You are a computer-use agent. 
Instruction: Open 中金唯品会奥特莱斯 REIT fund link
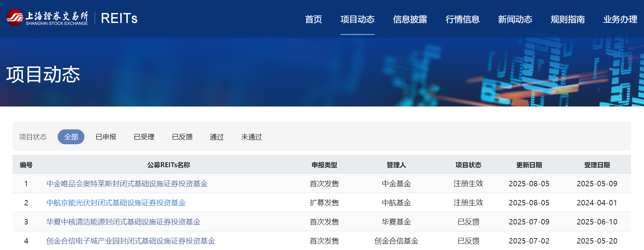(x=127, y=184)
